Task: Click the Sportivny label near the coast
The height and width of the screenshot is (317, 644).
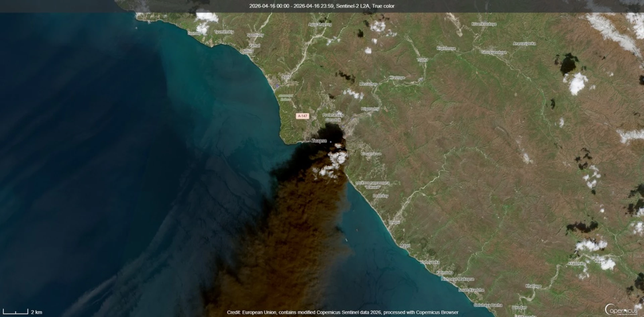Action: coord(255,35)
